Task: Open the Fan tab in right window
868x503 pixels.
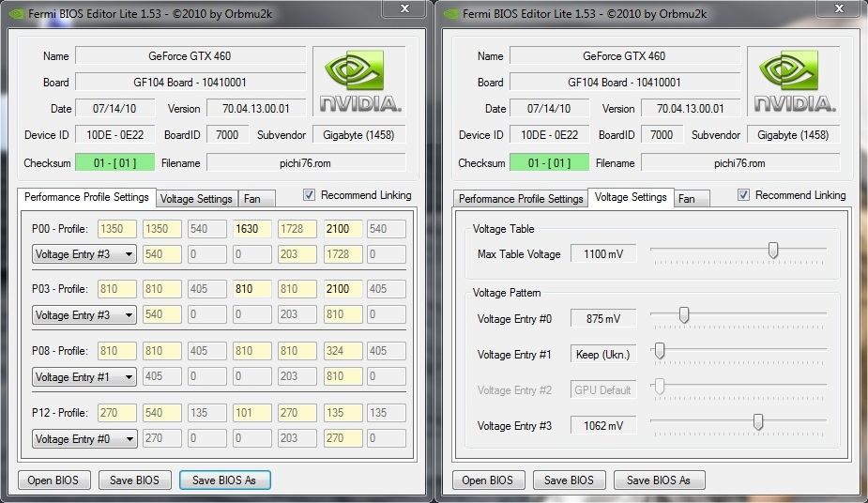Action: point(692,199)
